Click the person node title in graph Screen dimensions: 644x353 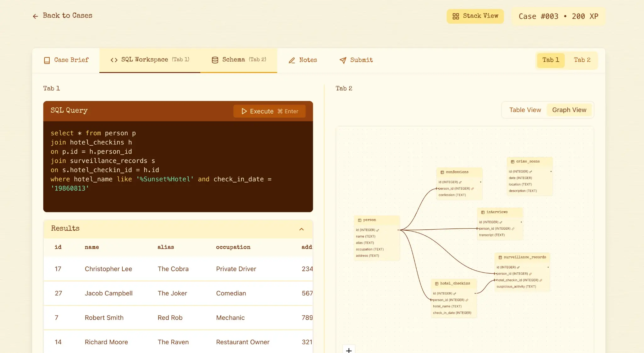pos(369,220)
